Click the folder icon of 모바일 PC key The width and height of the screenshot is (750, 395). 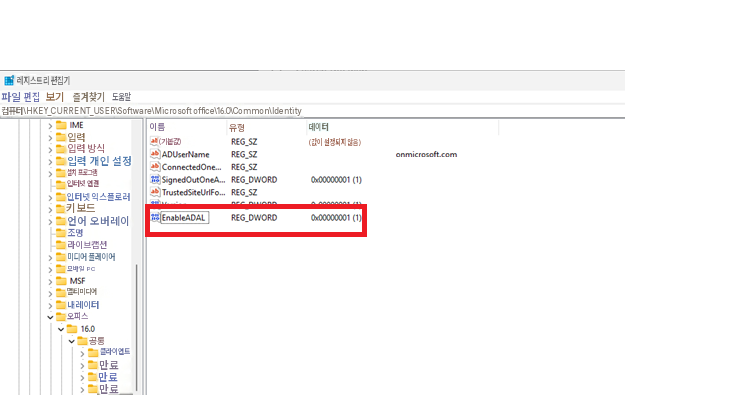point(61,269)
